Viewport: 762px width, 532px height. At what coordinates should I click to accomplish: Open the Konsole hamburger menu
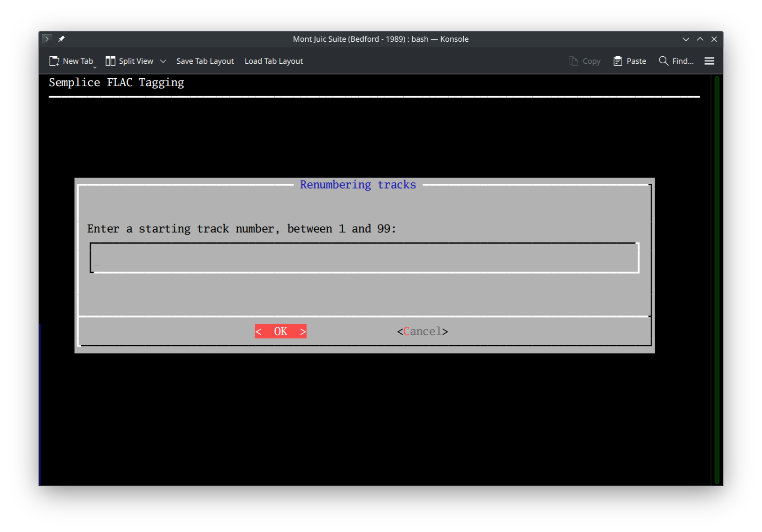pyautogui.click(x=709, y=60)
